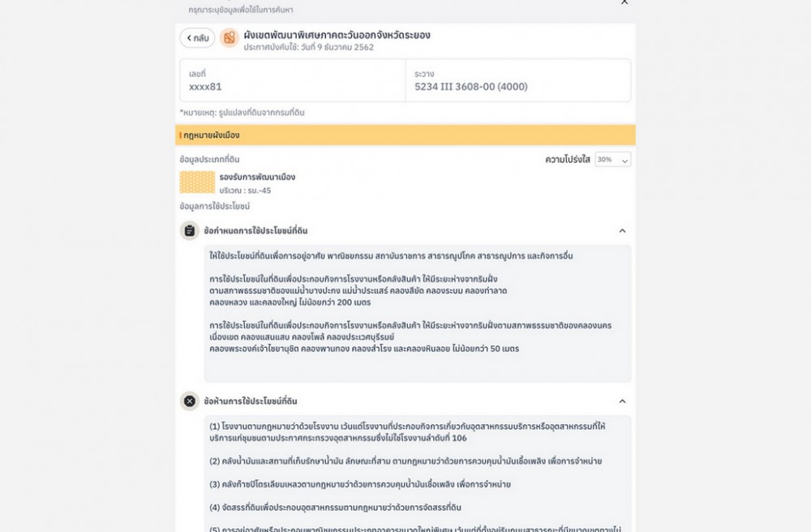Click the รองรับการพัฒนาเมือง yellow pattern swatch
This screenshot has height=532, width=811.
[x=197, y=182]
